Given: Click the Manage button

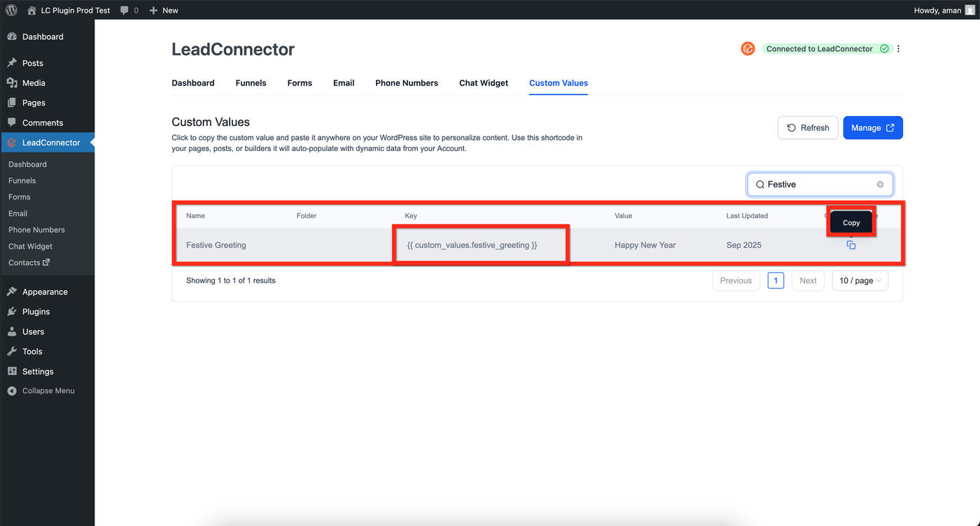Looking at the screenshot, I should click(873, 128).
